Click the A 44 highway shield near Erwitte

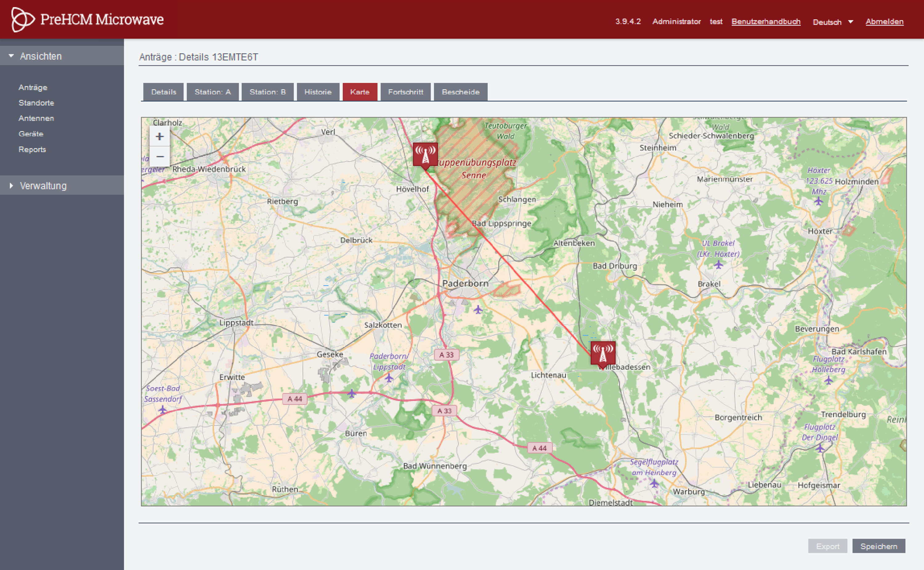[295, 399]
